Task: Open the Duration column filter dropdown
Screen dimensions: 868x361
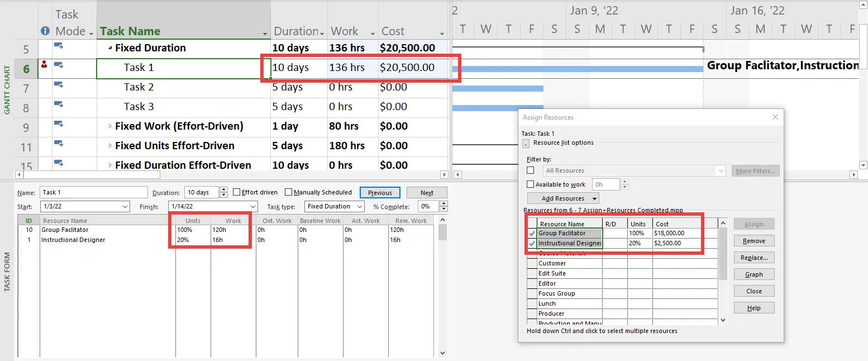Action: [x=322, y=34]
